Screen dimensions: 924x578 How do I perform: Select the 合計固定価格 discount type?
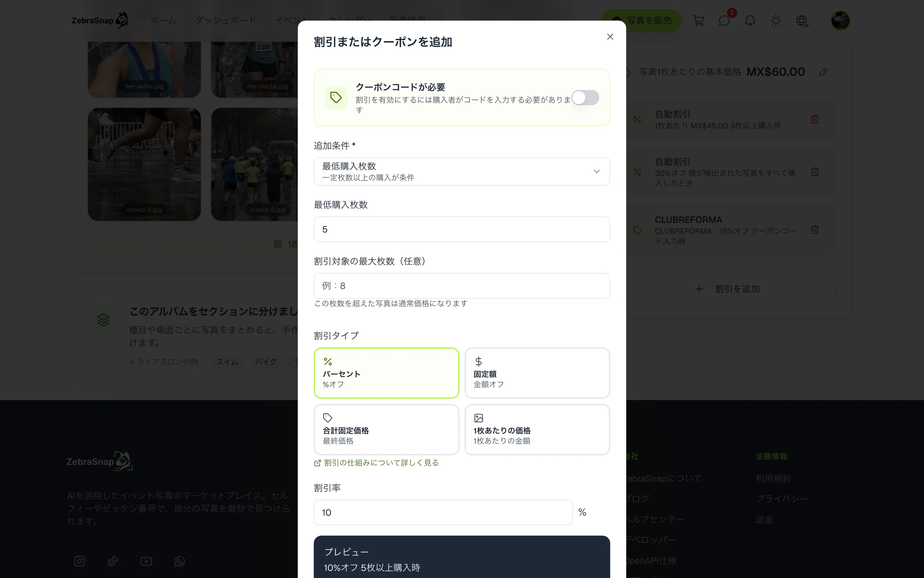tap(386, 429)
